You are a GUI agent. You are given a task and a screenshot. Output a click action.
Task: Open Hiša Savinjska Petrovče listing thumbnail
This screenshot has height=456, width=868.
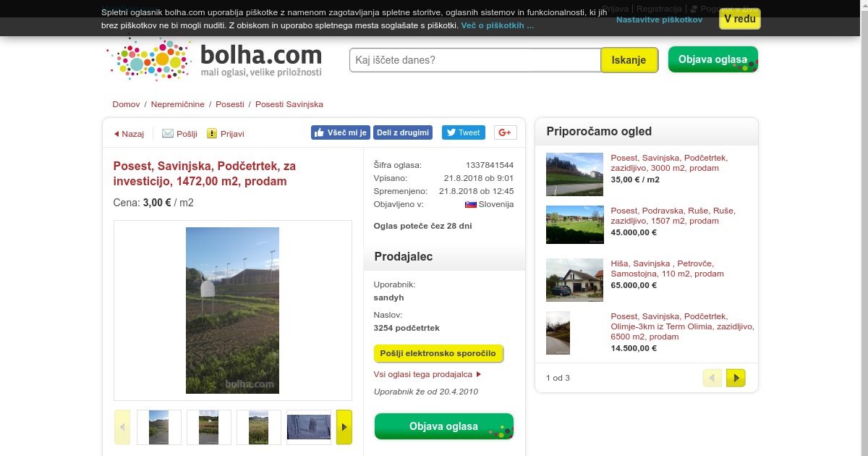pyautogui.click(x=574, y=280)
